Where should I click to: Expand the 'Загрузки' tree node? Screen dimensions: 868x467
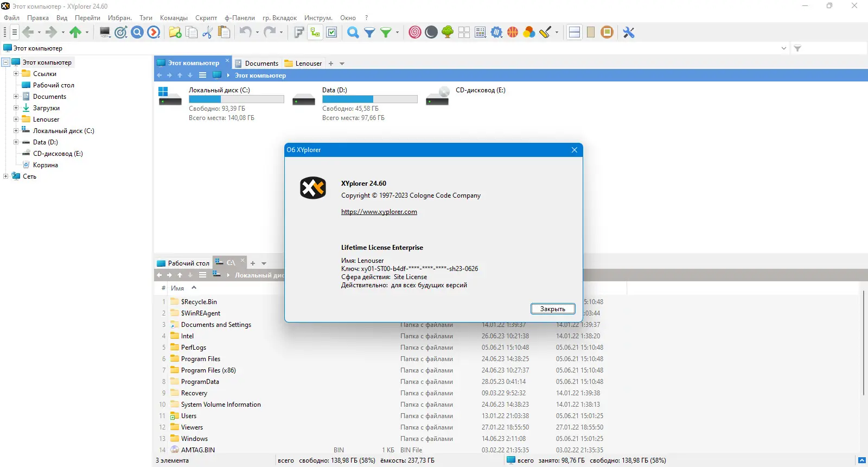tap(16, 108)
